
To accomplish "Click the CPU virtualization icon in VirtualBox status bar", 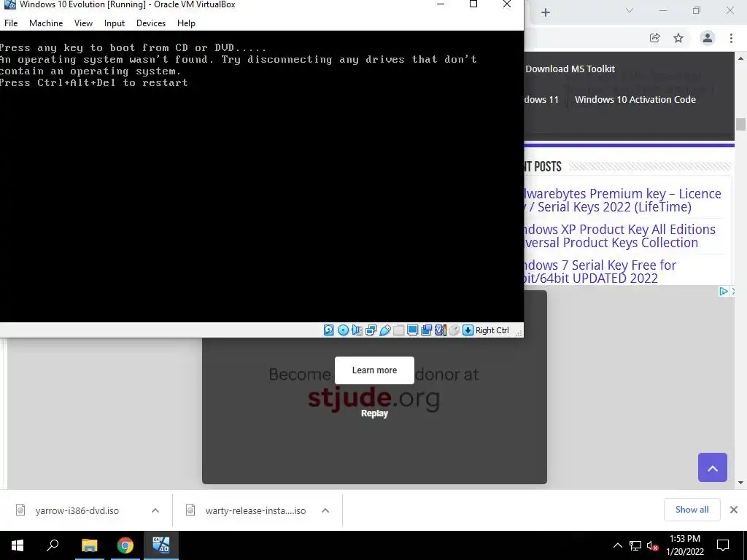I will coord(440,330).
